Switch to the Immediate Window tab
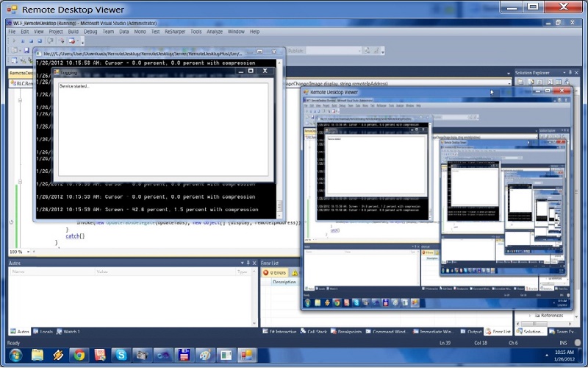The width and height of the screenshot is (588, 368). pyautogui.click(x=433, y=332)
